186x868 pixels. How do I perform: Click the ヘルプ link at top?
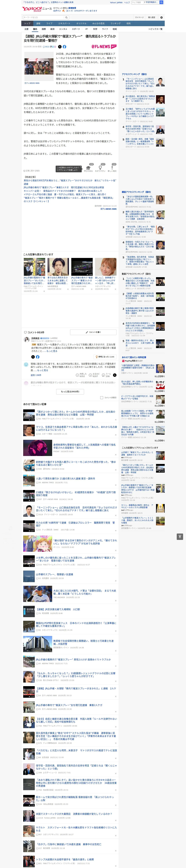click(127, 2)
